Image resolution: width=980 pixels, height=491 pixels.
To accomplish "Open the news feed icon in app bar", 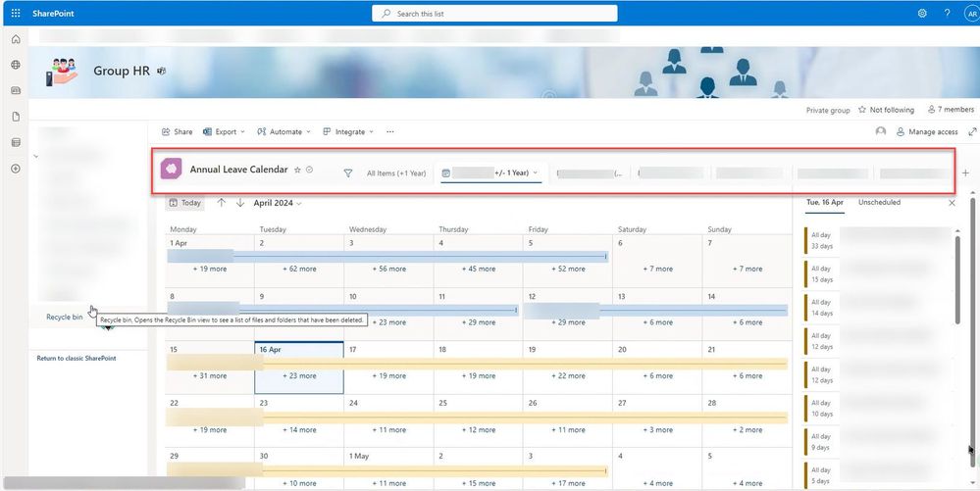I will tap(16, 90).
